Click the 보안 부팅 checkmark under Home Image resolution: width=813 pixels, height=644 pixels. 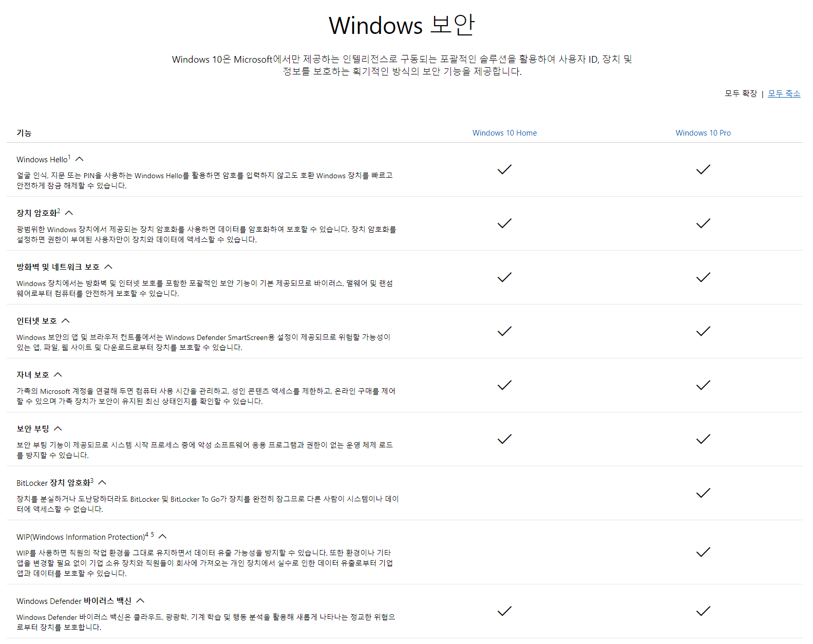[505, 439]
